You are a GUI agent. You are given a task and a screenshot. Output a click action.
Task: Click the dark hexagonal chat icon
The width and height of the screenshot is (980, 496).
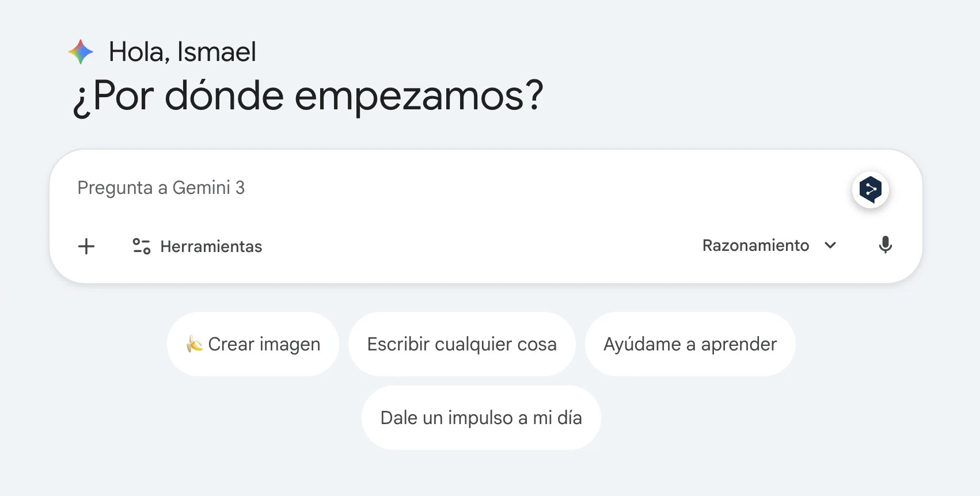[x=871, y=190]
